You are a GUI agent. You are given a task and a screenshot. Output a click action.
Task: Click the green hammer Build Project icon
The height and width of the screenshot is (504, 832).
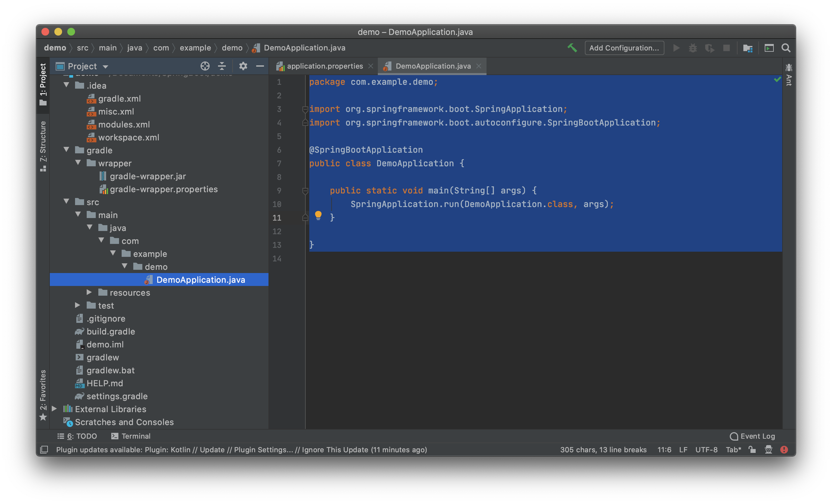click(572, 48)
